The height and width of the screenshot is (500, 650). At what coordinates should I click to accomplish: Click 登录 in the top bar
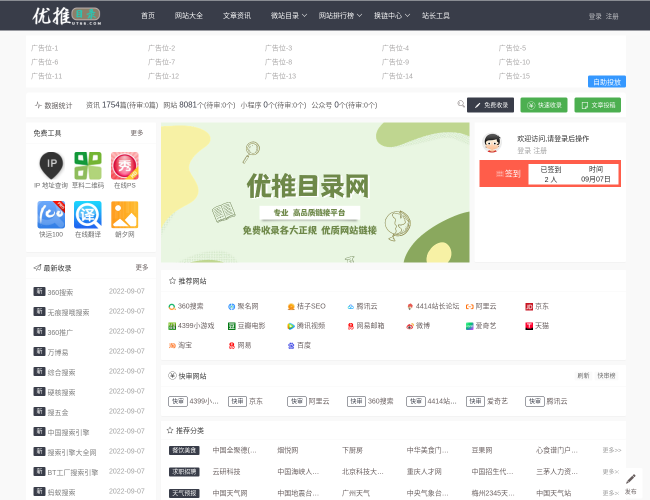point(595,16)
